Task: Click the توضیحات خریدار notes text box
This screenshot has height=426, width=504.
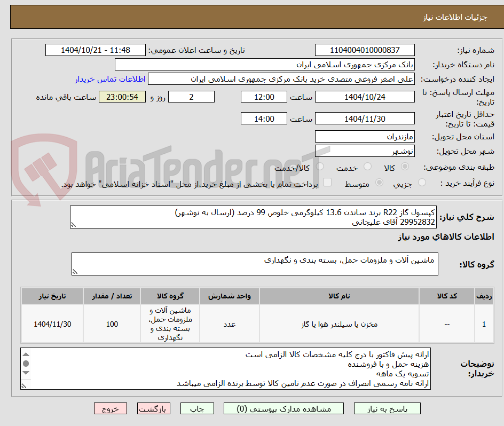Action: click(225, 368)
